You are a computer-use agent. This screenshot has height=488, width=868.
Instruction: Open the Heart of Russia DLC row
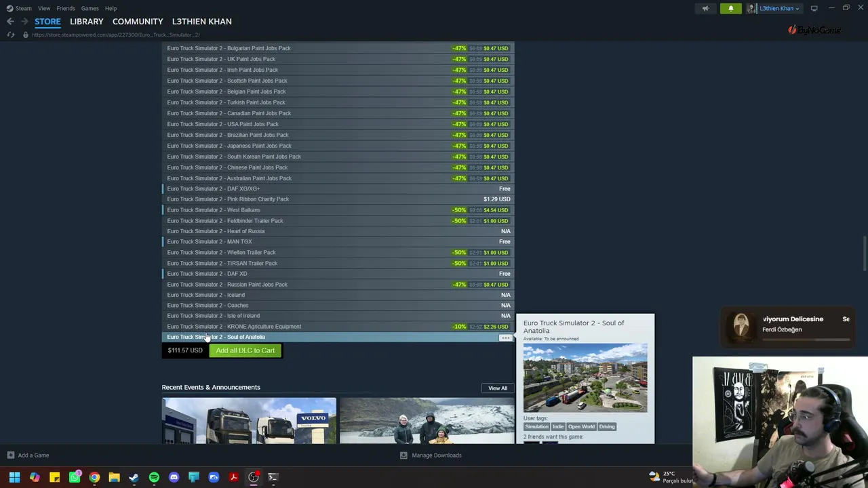click(x=338, y=231)
